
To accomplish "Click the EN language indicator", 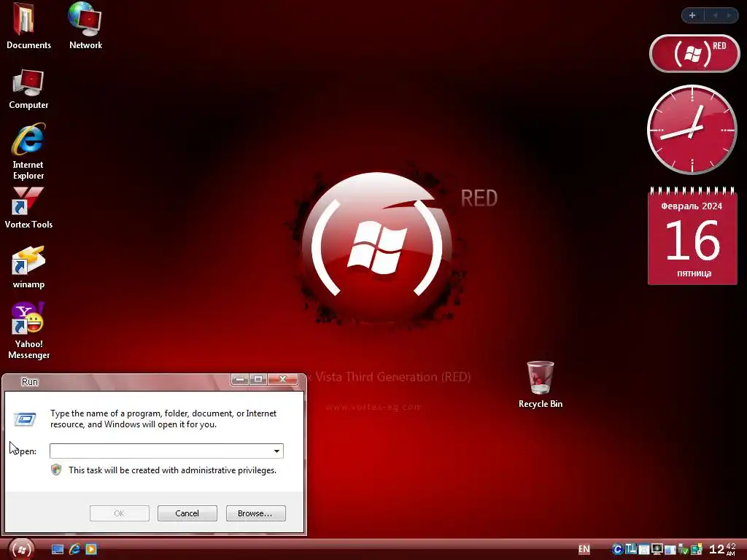I will 584,549.
